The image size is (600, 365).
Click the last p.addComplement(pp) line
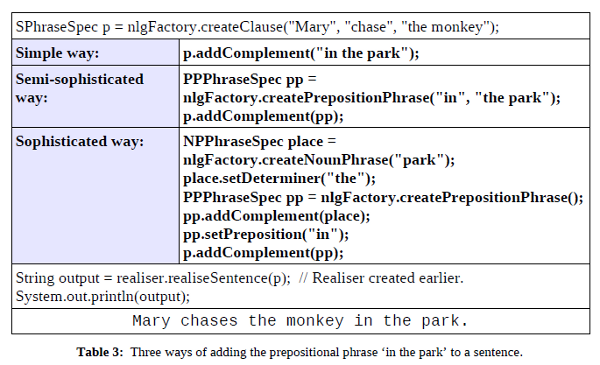(263, 253)
